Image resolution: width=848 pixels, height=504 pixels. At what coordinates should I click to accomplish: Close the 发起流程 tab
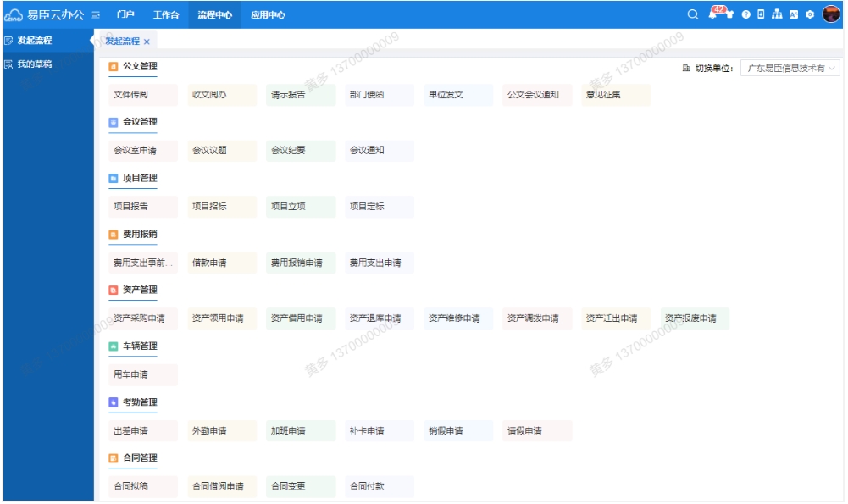[x=147, y=42]
